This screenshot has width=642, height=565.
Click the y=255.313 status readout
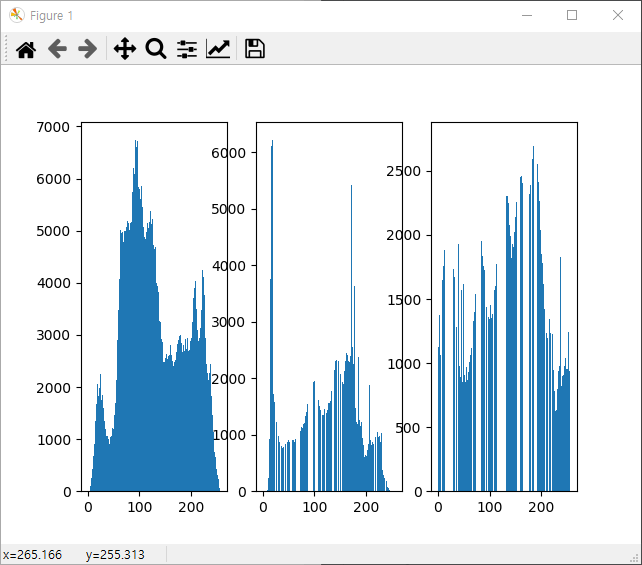[x=115, y=555]
